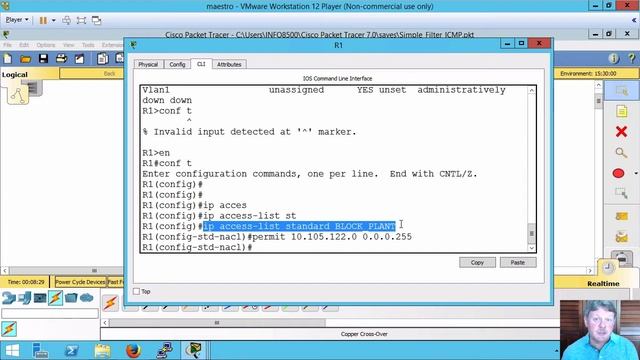640x360 pixels.
Task: Switch VMware to Unity mode
Action: coord(96,20)
